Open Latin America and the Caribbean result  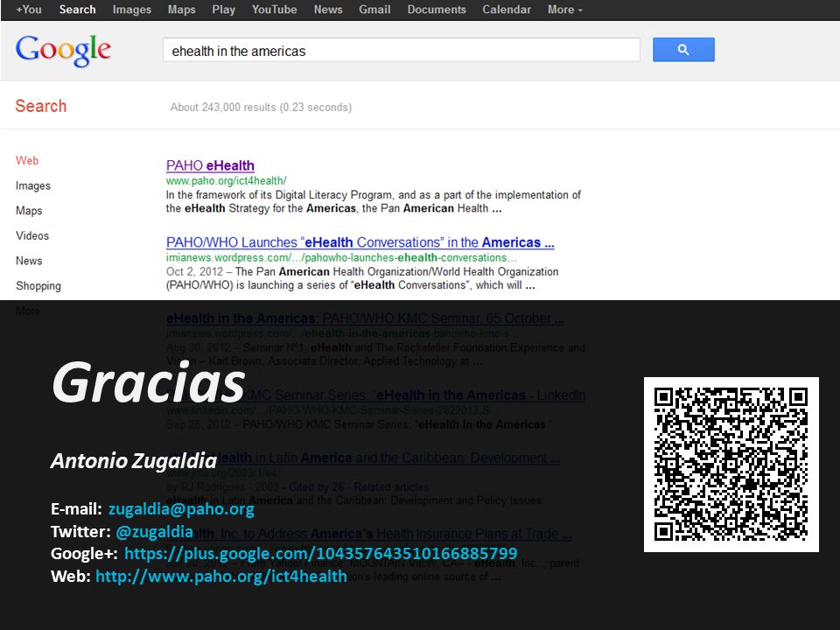click(x=363, y=458)
